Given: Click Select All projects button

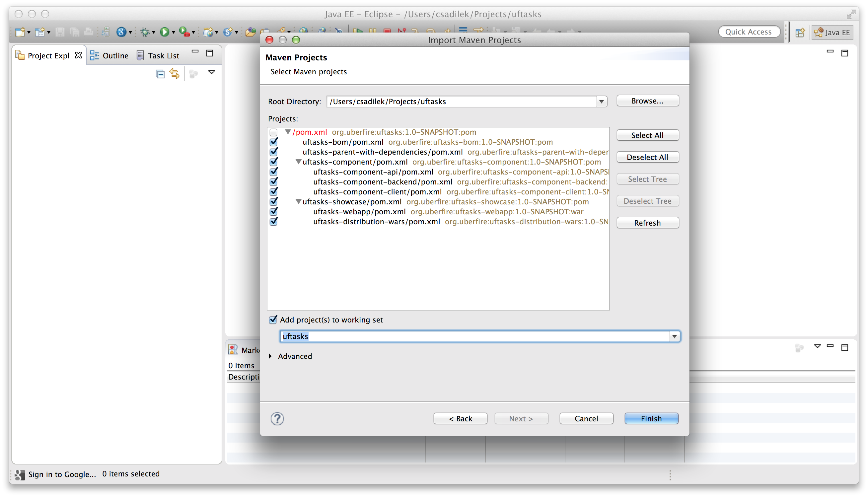Looking at the screenshot, I should tap(647, 135).
